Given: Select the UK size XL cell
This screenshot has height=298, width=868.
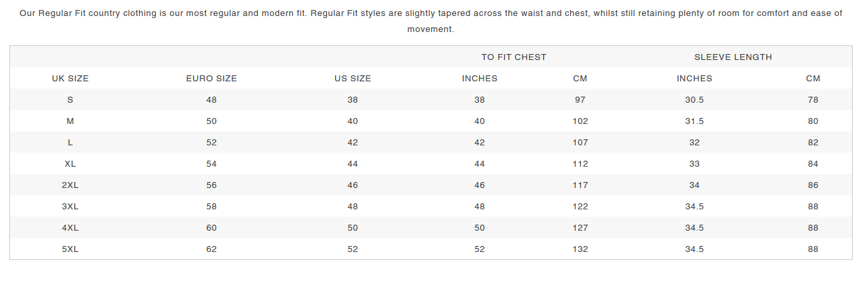Looking at the screenshot, I should [x=70, y=163].
